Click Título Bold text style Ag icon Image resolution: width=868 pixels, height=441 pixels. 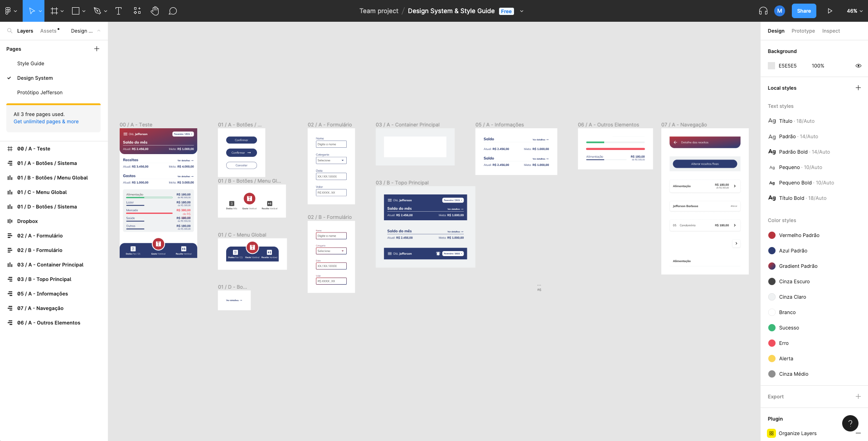772,198
